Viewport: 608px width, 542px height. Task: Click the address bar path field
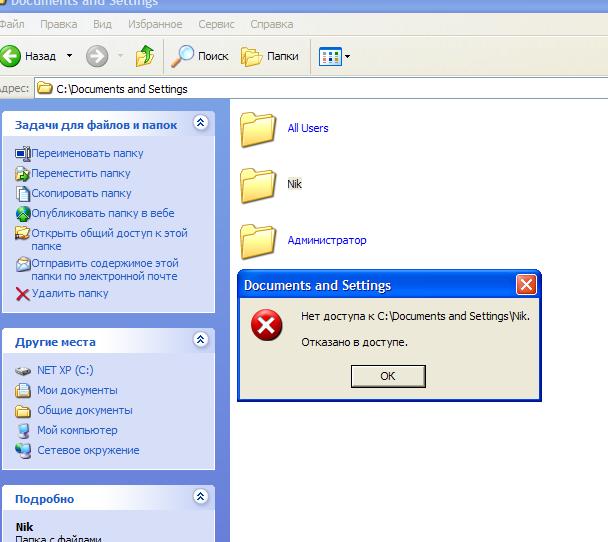[x=300, y=89]
